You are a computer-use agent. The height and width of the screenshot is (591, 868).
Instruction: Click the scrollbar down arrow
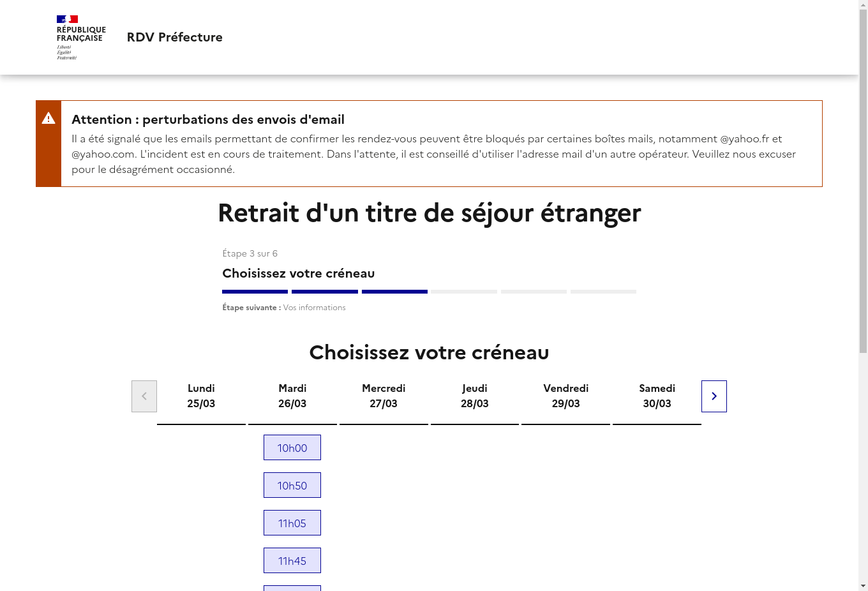[x=863, y=586]
